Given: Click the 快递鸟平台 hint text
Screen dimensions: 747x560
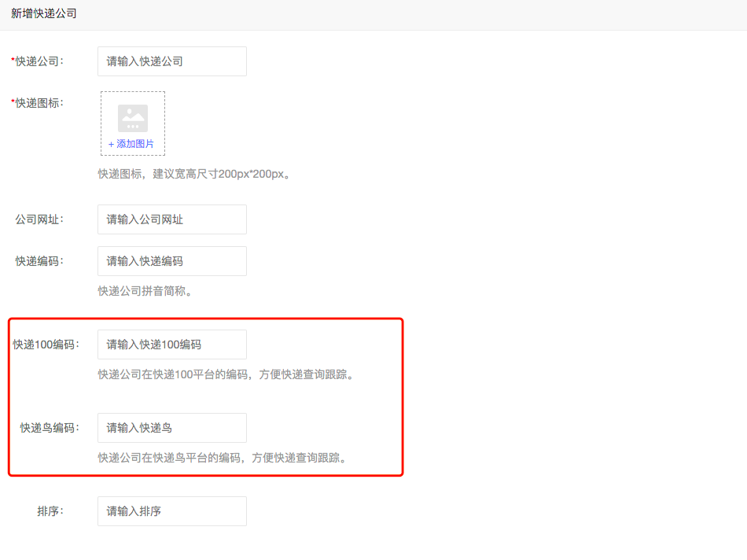Looking at the screenshot, I should point(223,458).
